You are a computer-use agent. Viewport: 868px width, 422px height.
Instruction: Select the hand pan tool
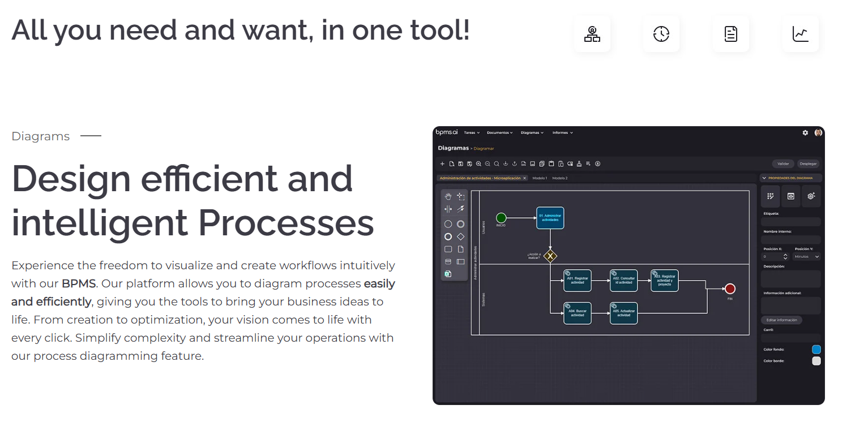[x=448, y=196]
